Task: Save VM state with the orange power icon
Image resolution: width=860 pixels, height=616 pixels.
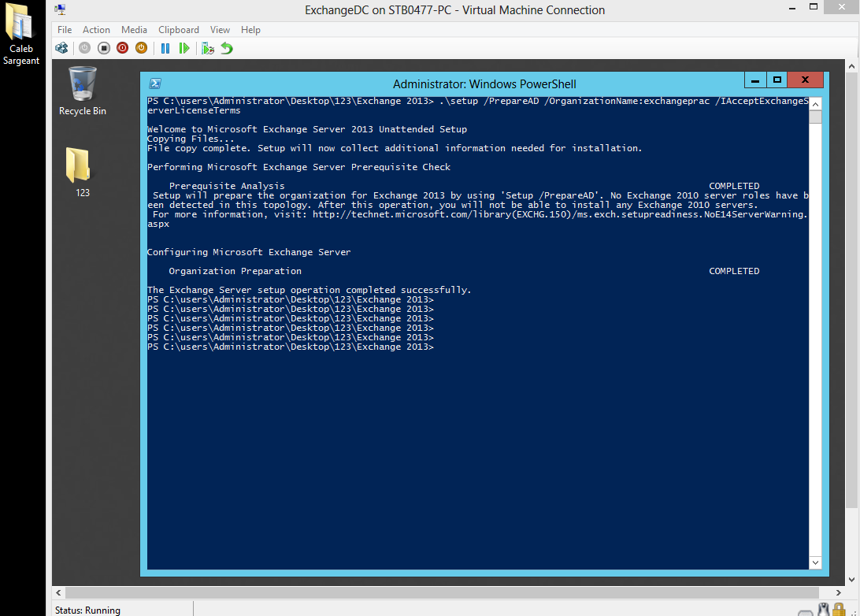Action: [142, 48]
